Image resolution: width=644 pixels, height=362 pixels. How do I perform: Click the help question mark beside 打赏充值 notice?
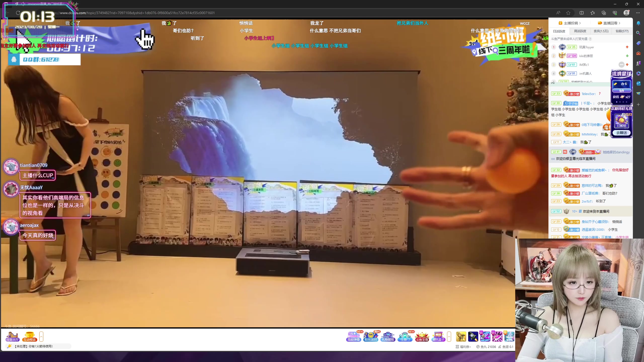coord(590,39)
